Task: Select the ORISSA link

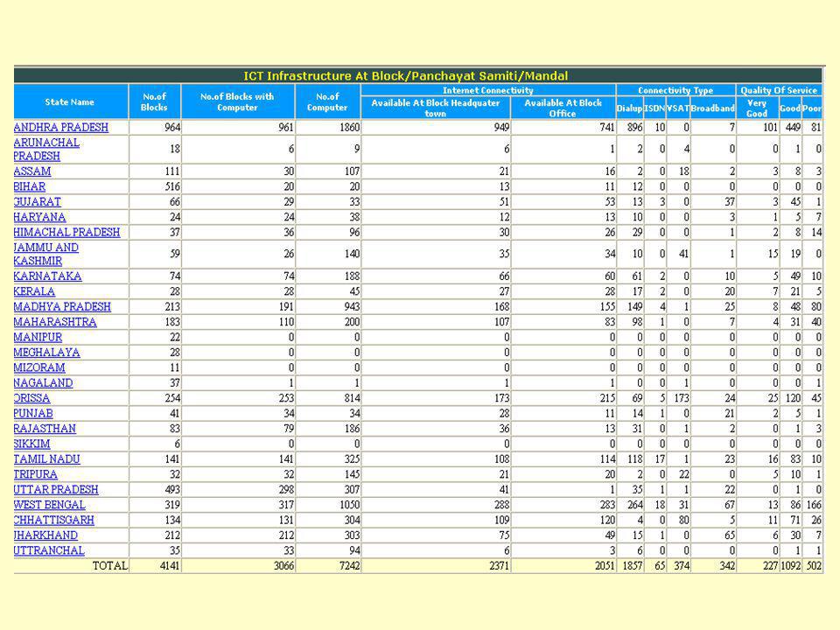Action: (32, 399)
